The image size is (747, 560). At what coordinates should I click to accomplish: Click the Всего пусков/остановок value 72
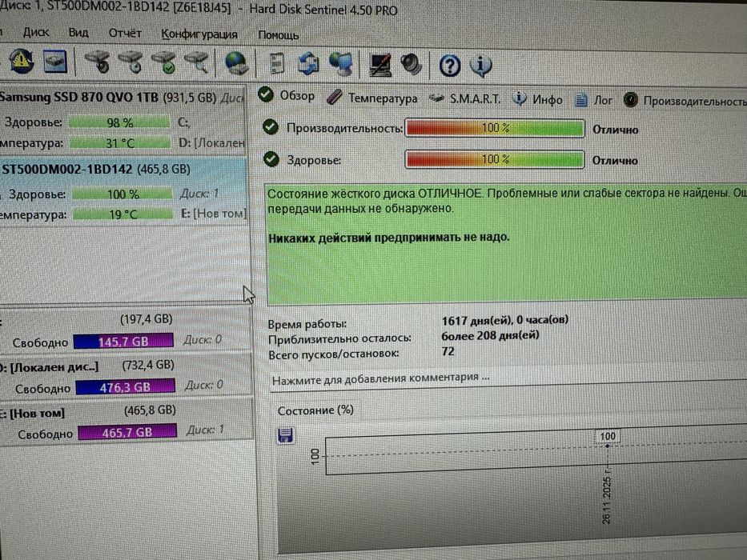coord(448,351)
